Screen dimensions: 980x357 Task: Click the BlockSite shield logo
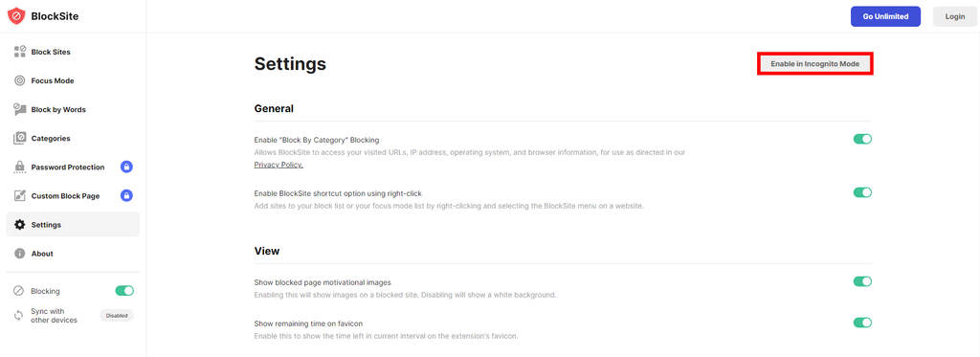(16, 16)
